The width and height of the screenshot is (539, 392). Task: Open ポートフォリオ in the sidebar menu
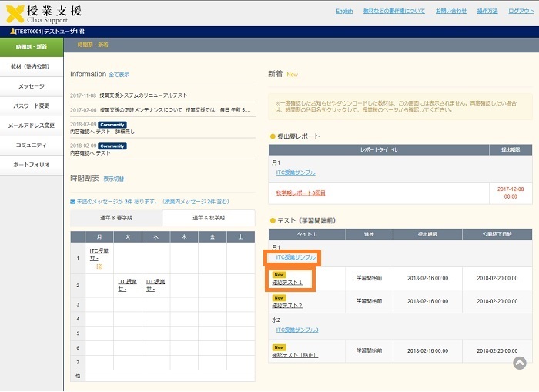click(x=32, y=165)
